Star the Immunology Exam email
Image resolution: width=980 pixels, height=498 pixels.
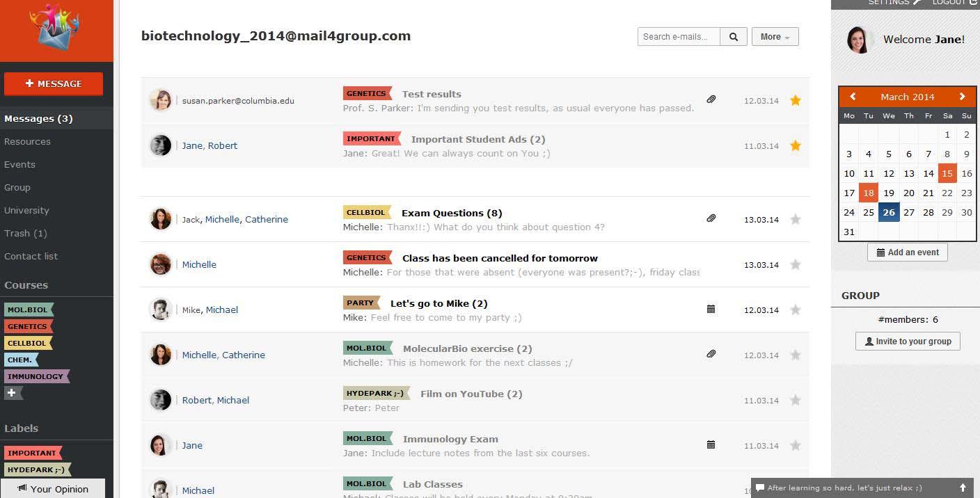(796, 445)
